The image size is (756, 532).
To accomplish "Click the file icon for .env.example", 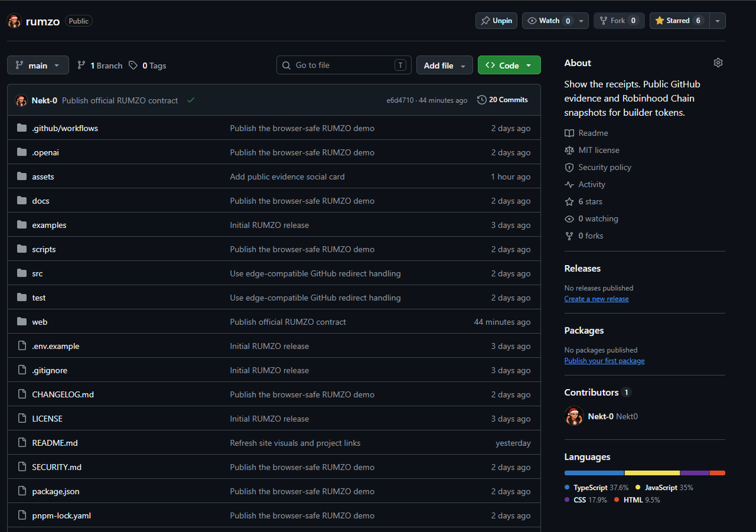I will coord(22,346).
